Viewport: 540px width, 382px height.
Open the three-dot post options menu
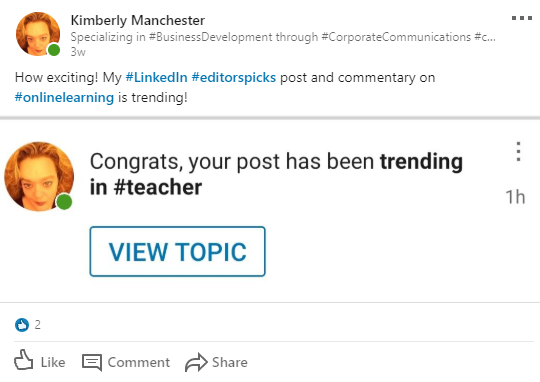[522, 18]
